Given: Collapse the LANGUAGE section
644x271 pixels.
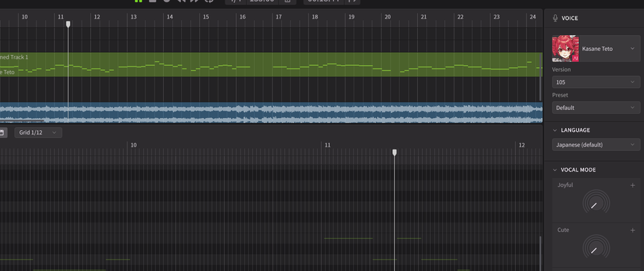Looking at the screenshot, I should 555,130.
